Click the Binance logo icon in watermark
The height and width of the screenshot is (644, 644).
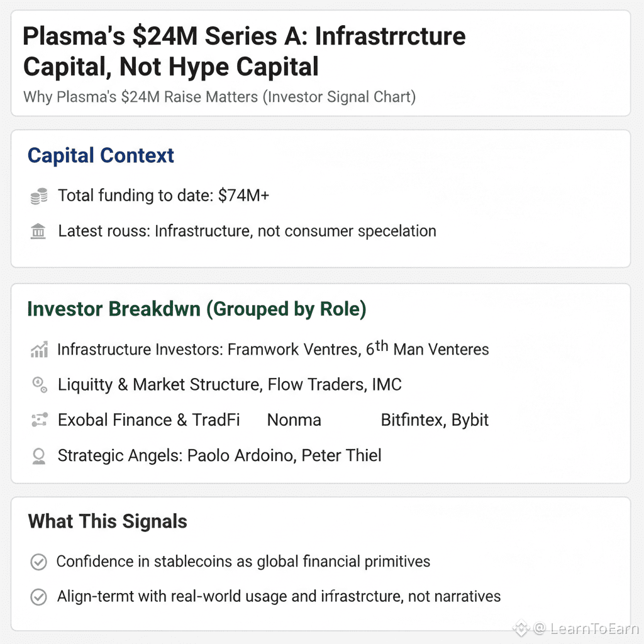[x=521, y=628]
